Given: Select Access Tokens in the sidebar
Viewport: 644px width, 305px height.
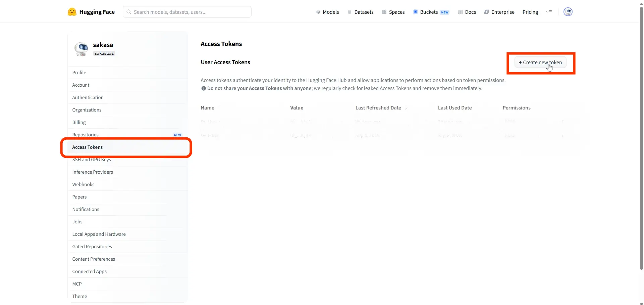Looking at the screenshot, I should tap(127, 147).
